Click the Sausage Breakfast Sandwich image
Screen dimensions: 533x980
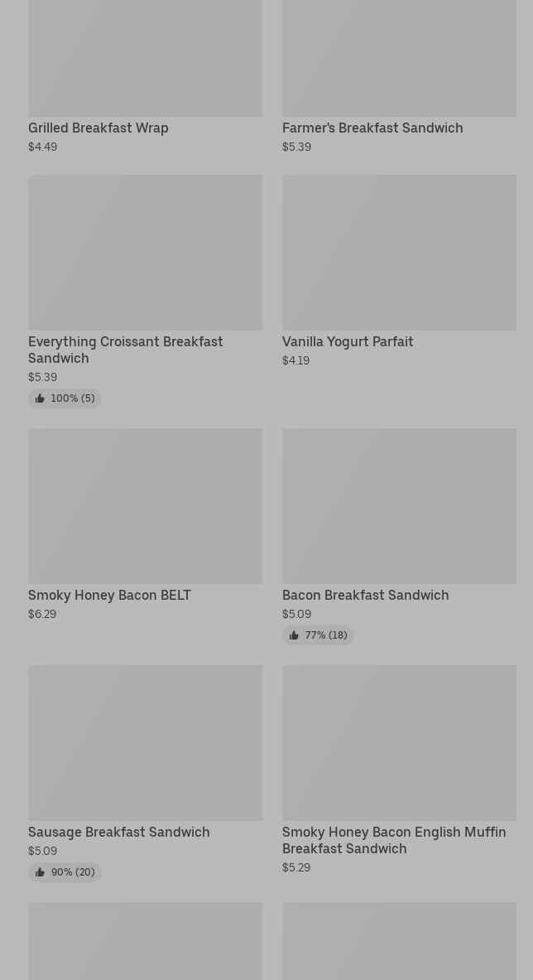pos(146,742)
